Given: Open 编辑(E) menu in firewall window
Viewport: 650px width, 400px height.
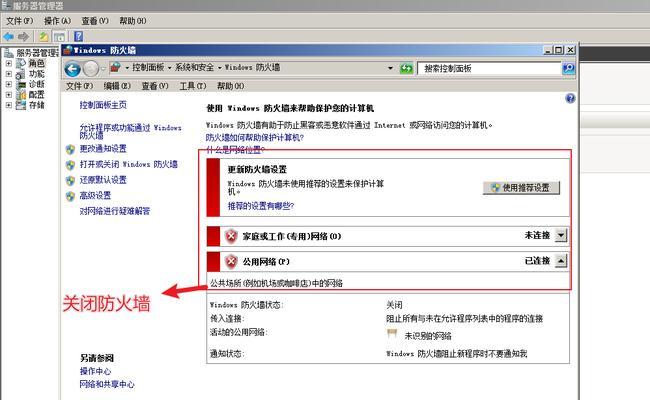Looking at the screenshot, I should [x=117, y=86].
